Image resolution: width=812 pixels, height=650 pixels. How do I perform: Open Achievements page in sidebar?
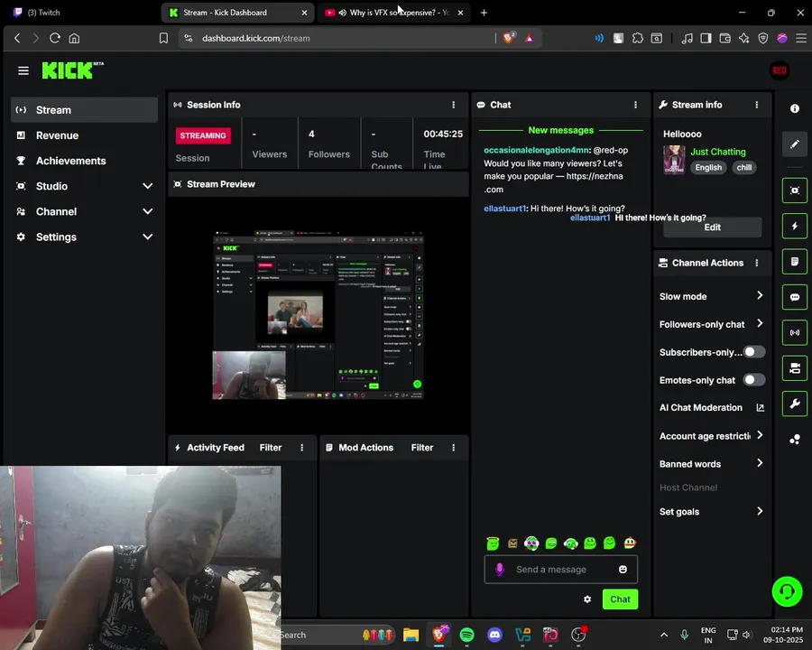85,161
